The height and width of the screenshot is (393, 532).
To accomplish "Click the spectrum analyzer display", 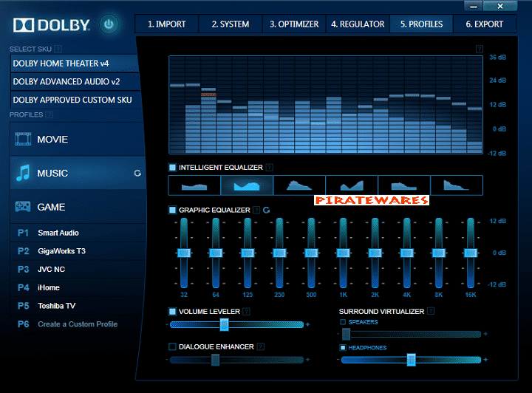I will 326,105.
